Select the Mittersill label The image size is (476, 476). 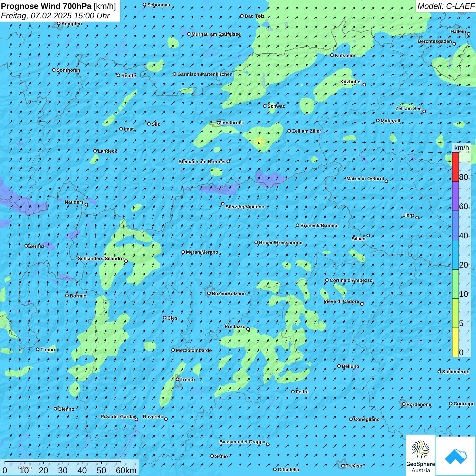click(390, 121)
